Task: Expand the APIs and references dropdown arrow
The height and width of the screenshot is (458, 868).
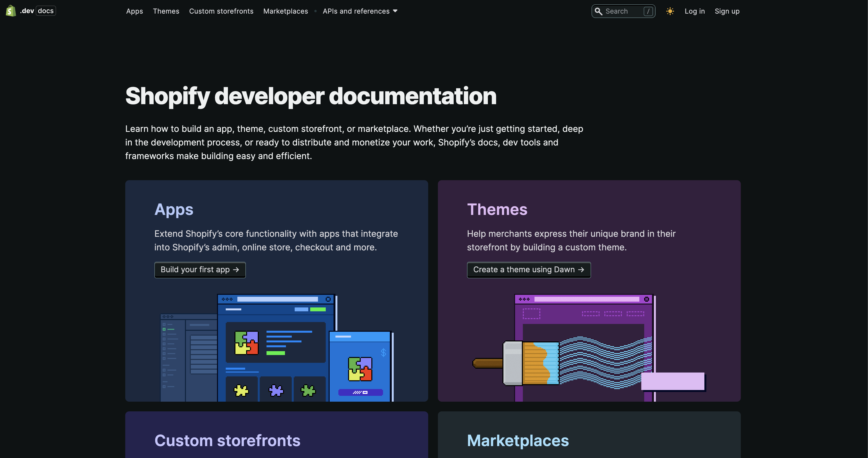Action: tap(395, 11)
